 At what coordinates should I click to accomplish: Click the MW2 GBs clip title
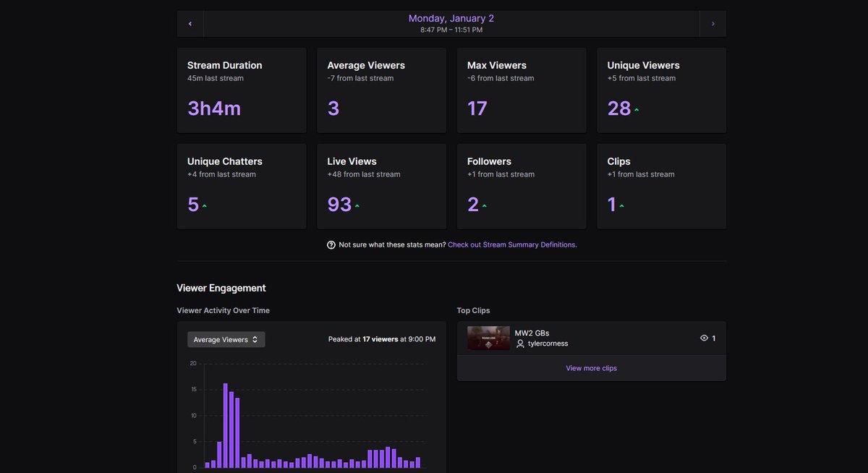[532, 333]
